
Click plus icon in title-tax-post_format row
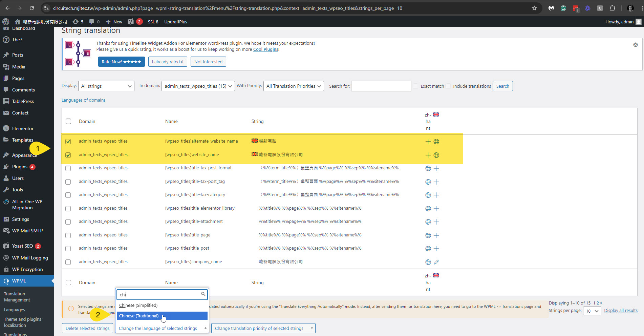point(436,168)
